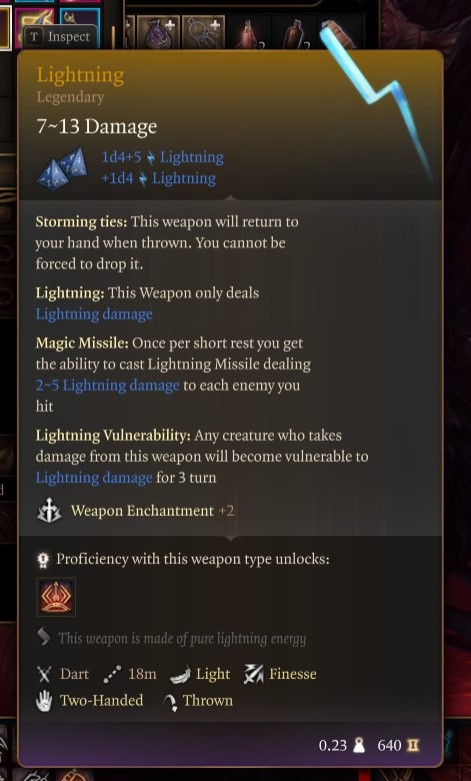Click the lightning bolt weapon image
This screenshot has height=781, width=471.
point(377,100)
